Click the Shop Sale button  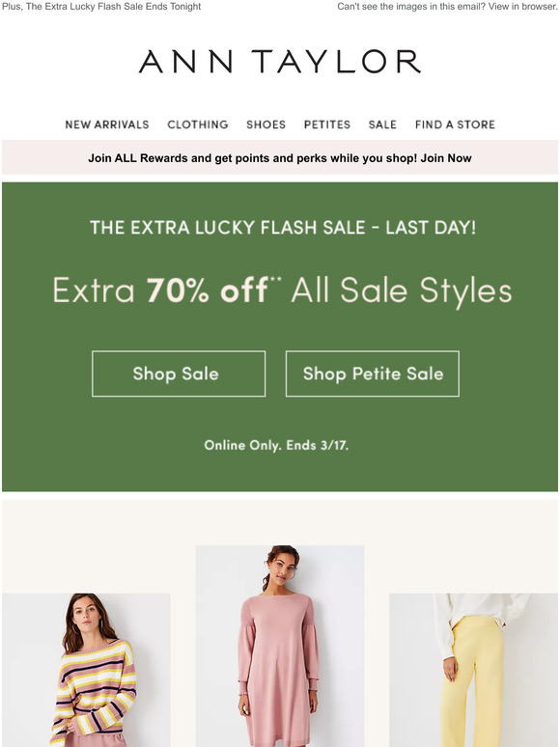179,373
